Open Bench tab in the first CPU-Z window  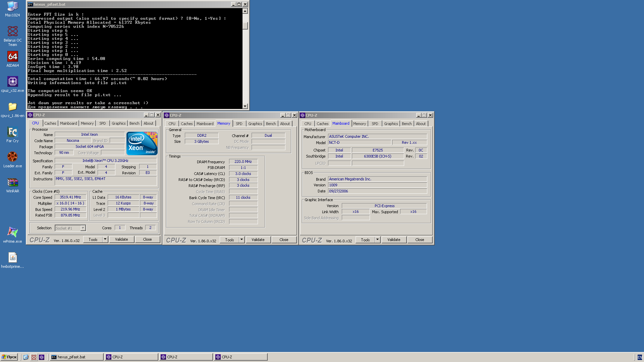135,123
